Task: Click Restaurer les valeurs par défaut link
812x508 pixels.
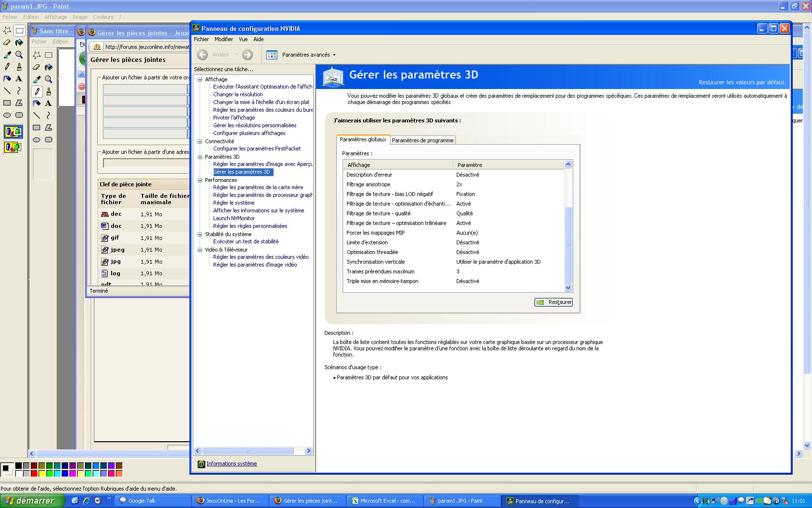Action: click(x=741, y=82)
